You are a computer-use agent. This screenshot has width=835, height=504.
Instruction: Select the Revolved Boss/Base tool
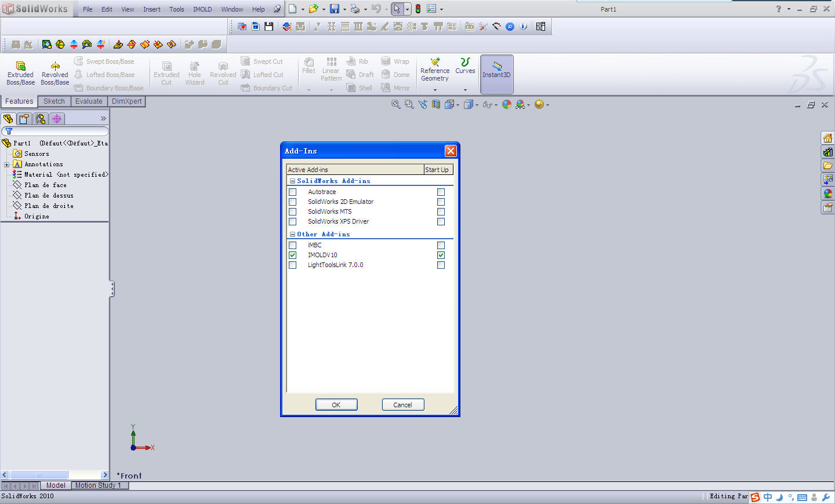[x=55, y=66]
